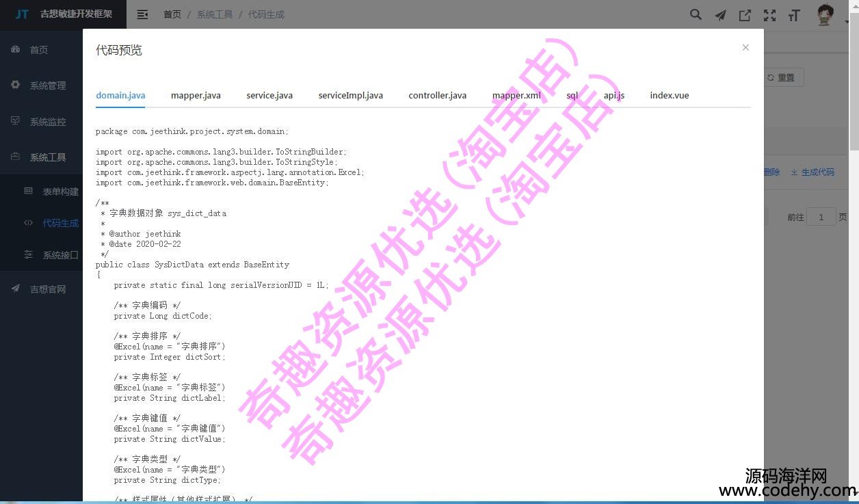Switch to the index.vue tab
The image size is (859, 504).
[x=669, y=95]
